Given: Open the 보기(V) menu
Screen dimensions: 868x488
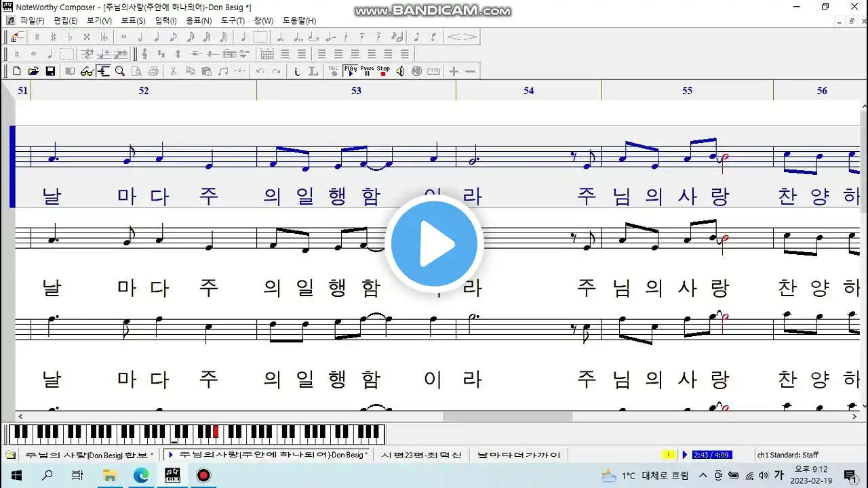Looking at the screenshot, I should click(99, 21).
